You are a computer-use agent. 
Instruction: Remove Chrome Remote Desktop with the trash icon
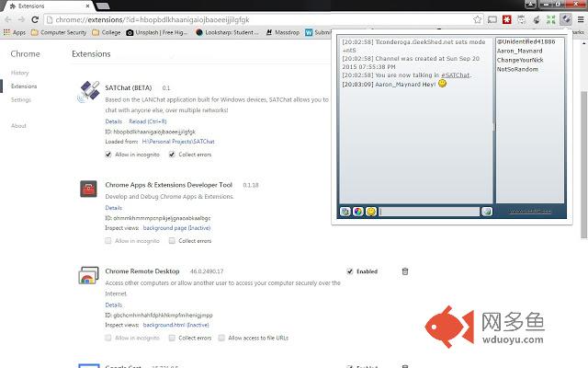point(405,271)
